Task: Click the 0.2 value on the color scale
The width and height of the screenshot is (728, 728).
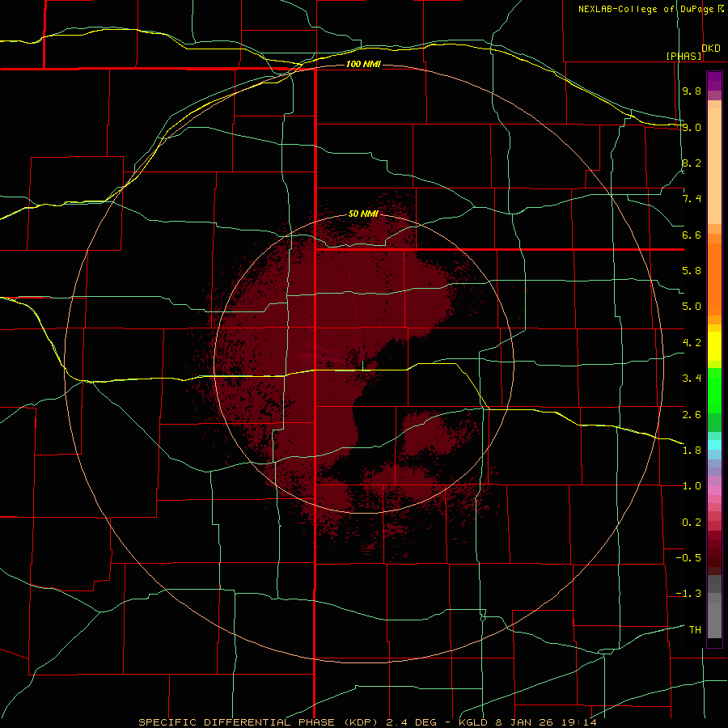Action: (x=692, y=523)
